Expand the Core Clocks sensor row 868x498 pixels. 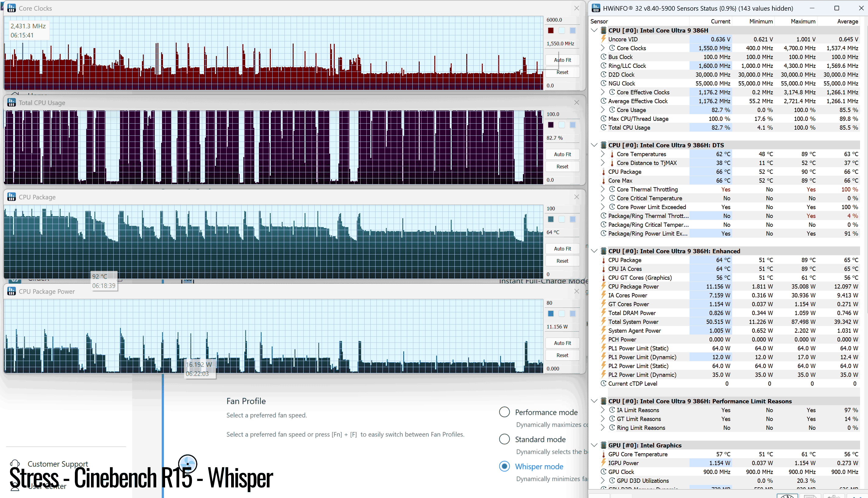tap(603, 48)
